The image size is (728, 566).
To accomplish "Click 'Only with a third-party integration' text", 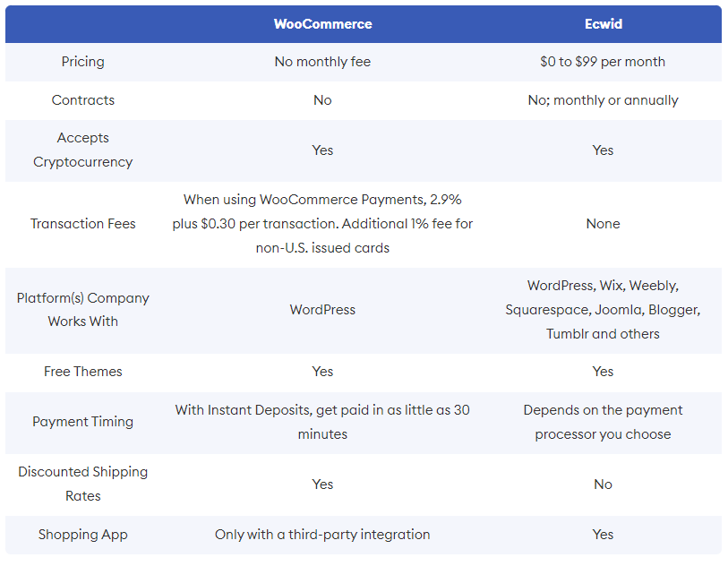I will click(322, 535).
